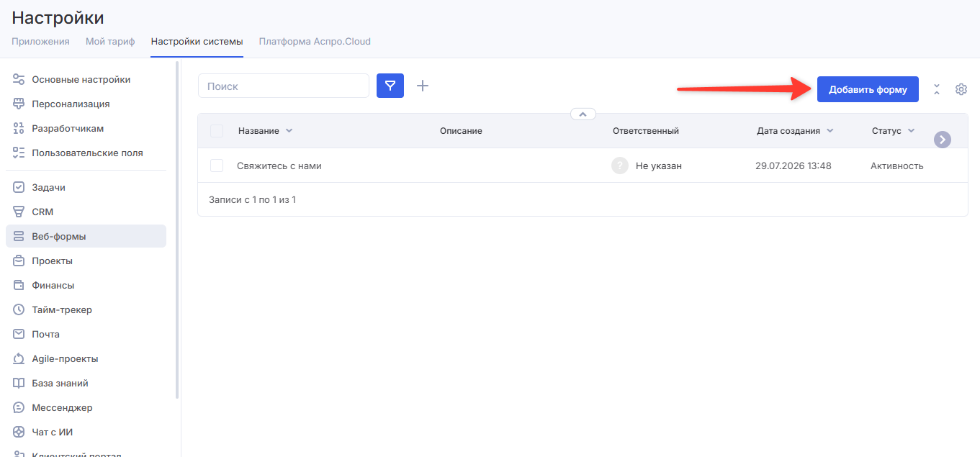Click the Настройки page heading
This screenshot has width=980, height=457.
tap(58, 18)
